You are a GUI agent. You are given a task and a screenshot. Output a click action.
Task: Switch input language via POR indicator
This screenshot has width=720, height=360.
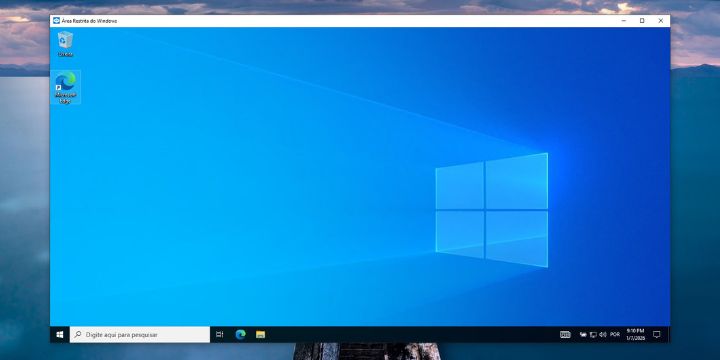[615, 335]
